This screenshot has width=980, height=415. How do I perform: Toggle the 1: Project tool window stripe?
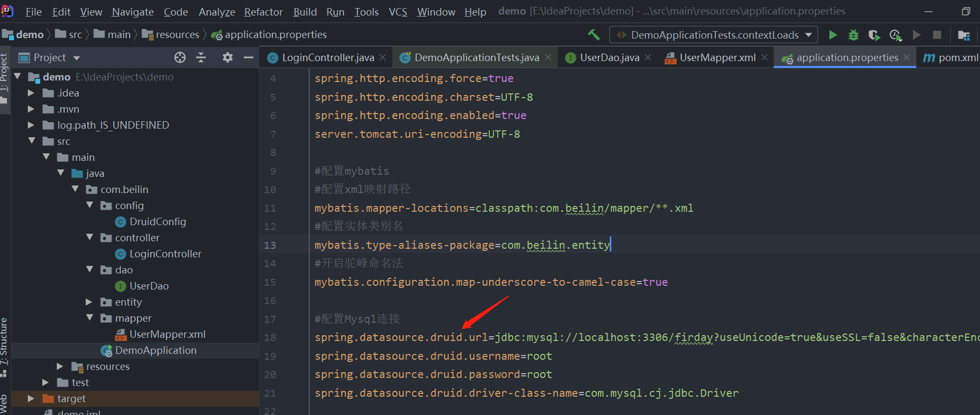click(5, 79)
